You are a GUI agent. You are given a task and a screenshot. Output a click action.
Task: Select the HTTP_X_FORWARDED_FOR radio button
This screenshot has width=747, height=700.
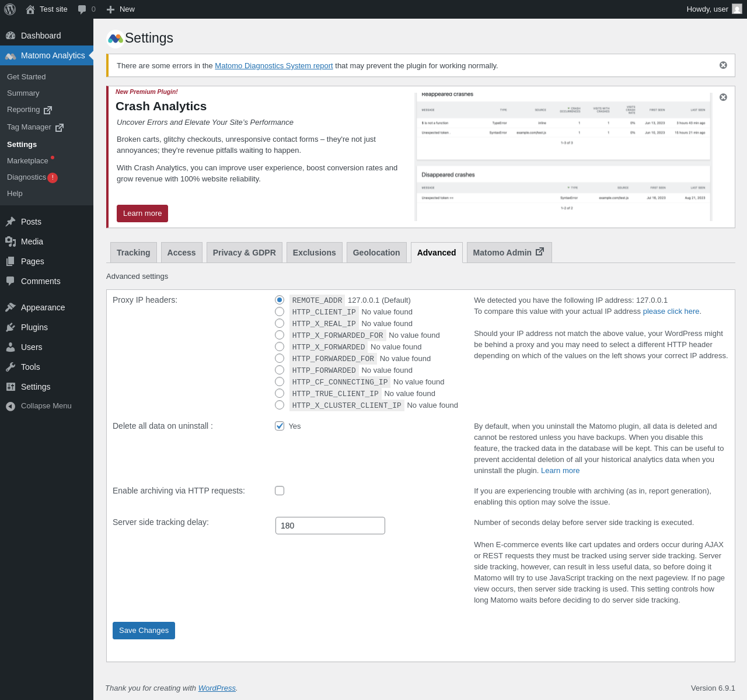coord(280,335)
